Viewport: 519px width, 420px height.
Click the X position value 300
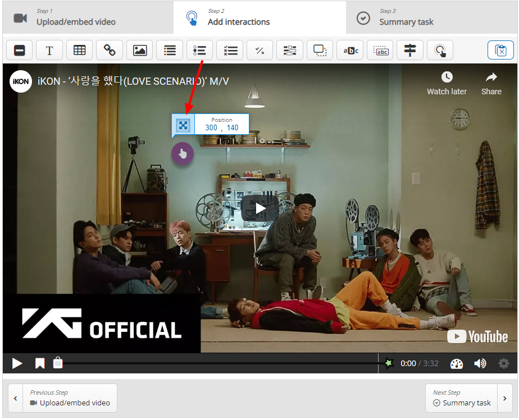(211, 128)
